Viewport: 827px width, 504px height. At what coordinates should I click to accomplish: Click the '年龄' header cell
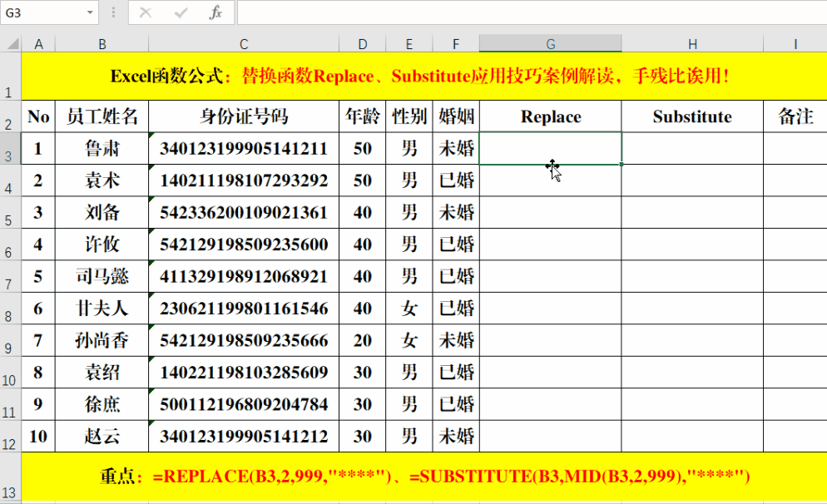tap(363, 116)
